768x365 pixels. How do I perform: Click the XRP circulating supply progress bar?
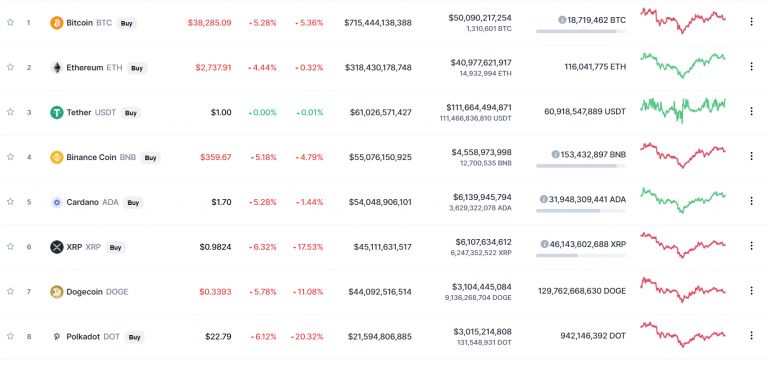click(x=580, y=255)
